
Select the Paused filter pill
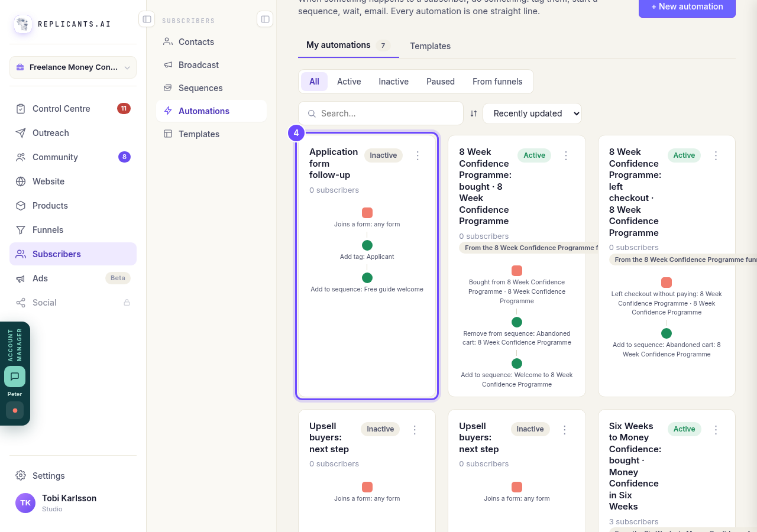(x=441, y=82)
